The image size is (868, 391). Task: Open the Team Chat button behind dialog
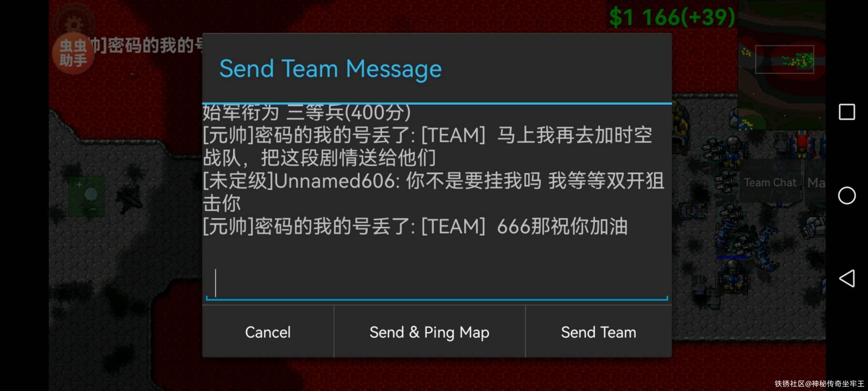pos(770,182)
